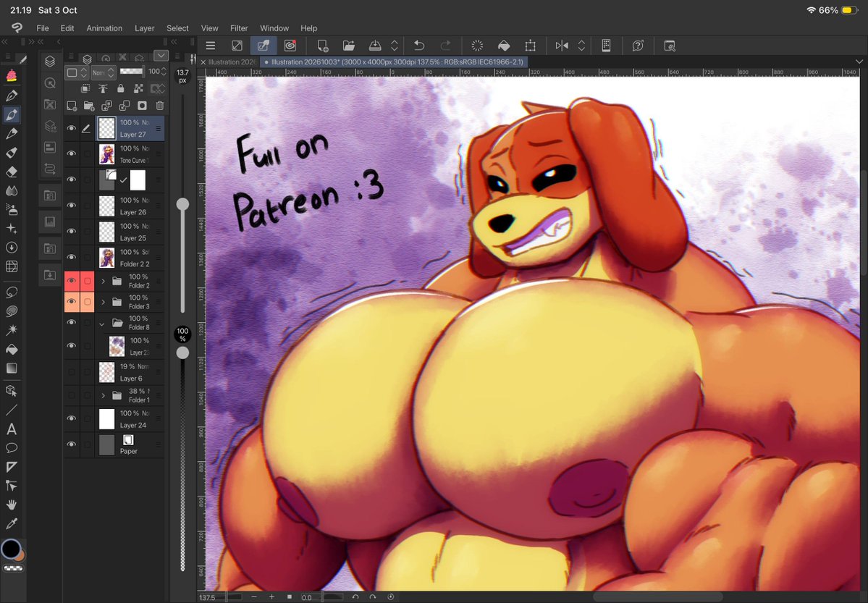Open the layer panel collapse chevron button
This screenshot has width=868, height=603.
tap(161, 55)
